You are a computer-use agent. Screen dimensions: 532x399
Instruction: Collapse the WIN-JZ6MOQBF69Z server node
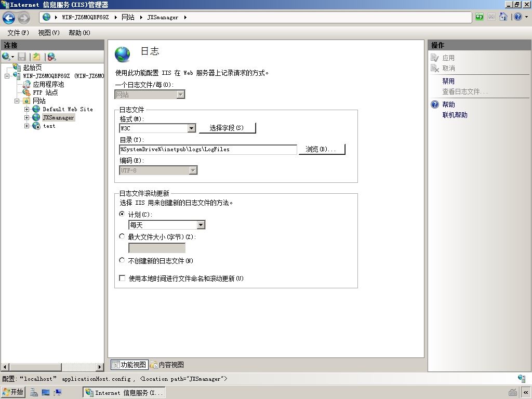[x=7, y=76]
